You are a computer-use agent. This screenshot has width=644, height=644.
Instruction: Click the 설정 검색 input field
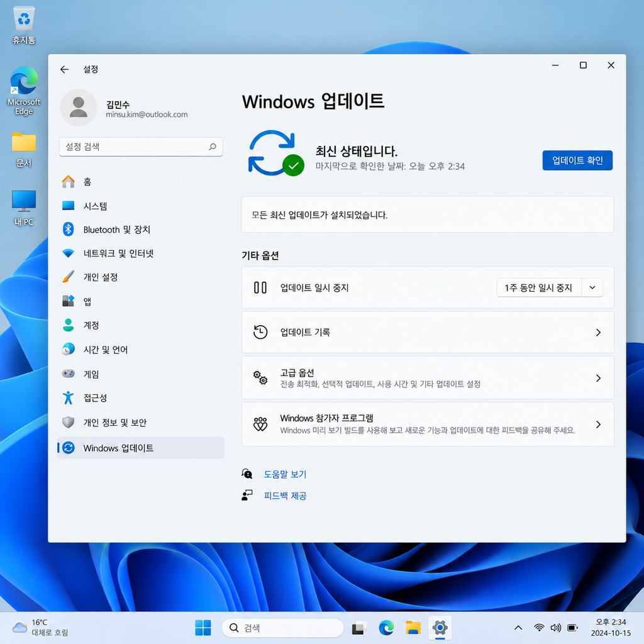click(141, 147)
